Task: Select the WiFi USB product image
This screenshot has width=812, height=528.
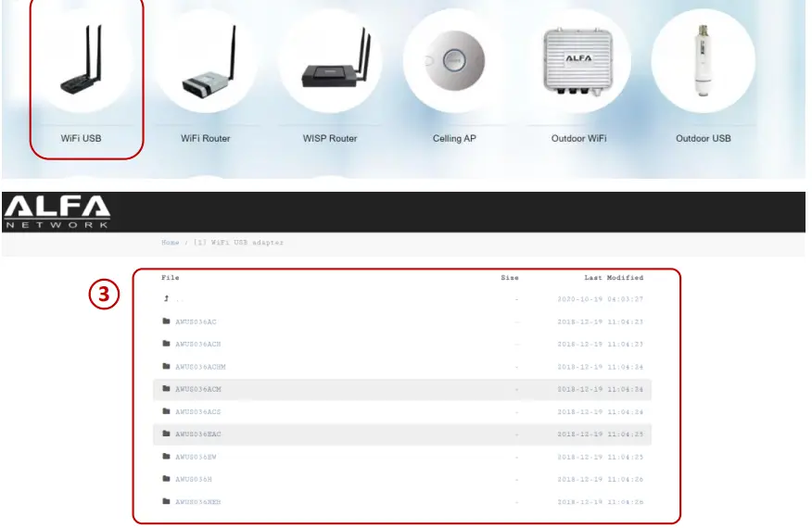Action: point(82,59)
